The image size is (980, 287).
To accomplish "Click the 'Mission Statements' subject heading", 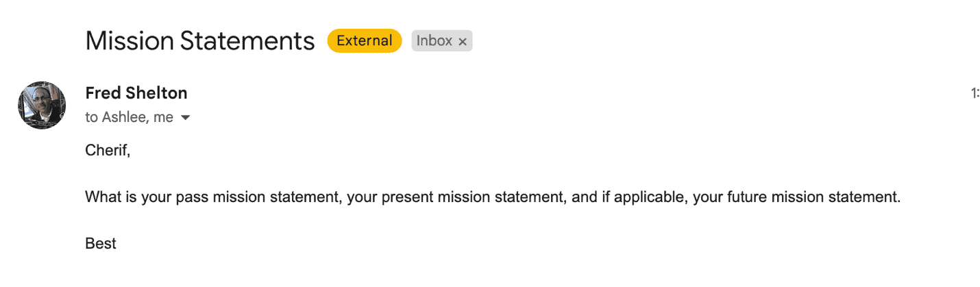I will 200,41.
